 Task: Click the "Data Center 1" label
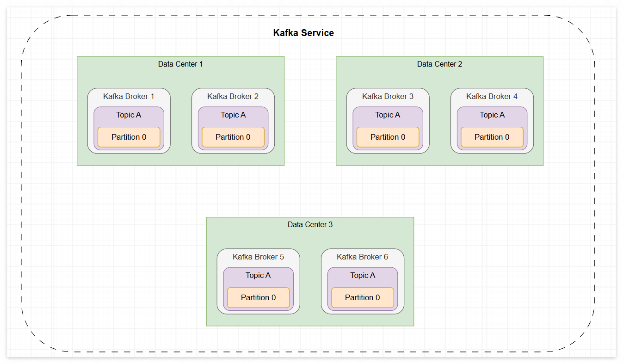pyautogui.click(x=180, y=64)
